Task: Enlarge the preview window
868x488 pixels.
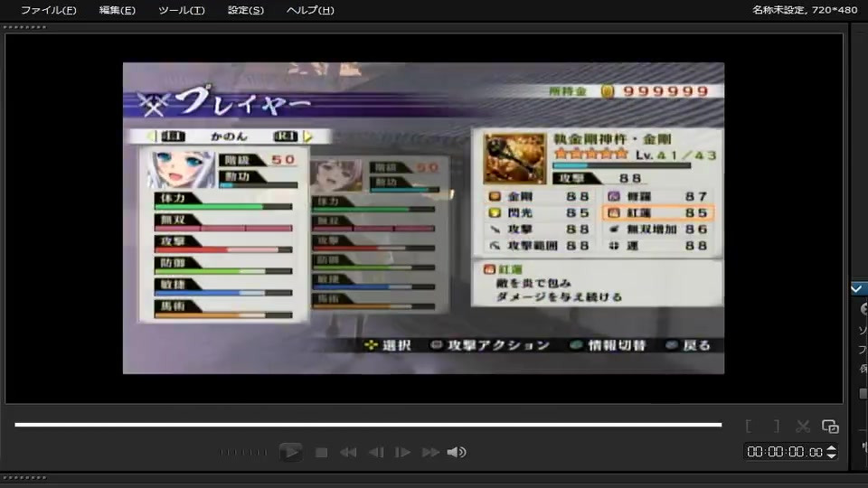Action: (x=830, y=426)
